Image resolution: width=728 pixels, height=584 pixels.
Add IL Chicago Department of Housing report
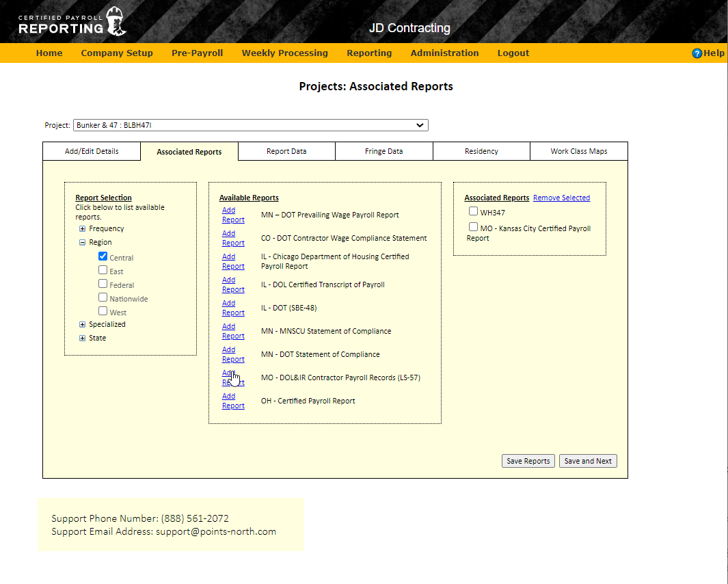[x=233, y=261]
